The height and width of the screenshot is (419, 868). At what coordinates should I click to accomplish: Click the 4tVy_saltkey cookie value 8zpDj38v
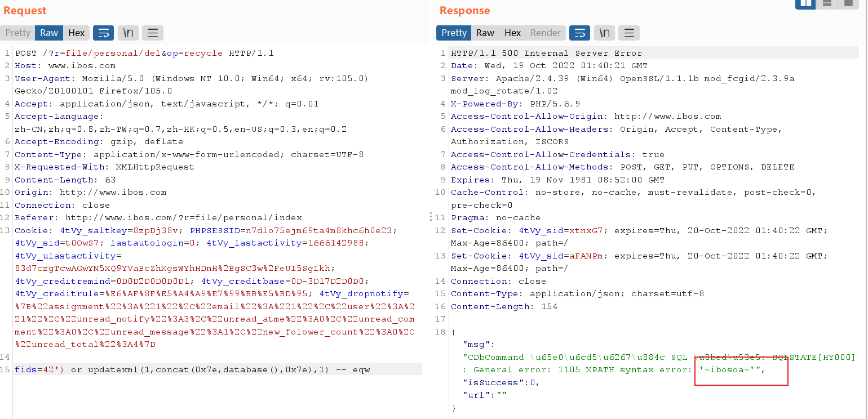coord(155,230)
